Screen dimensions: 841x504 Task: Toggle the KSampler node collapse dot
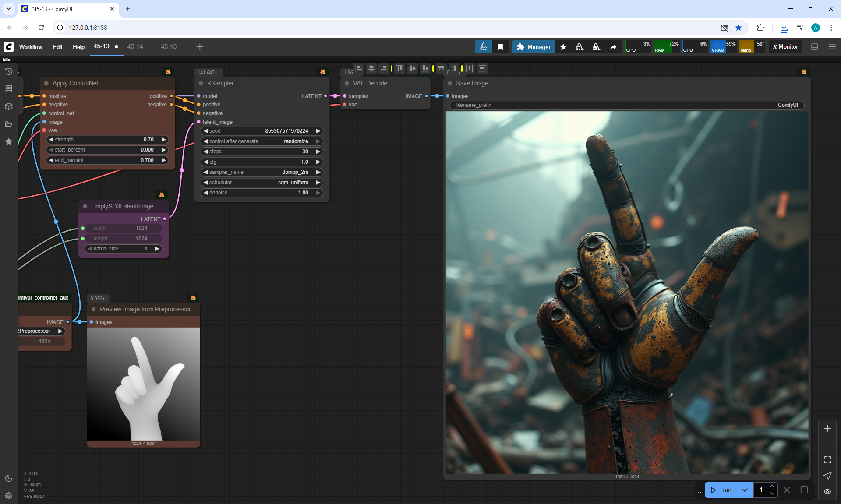pos(201,83)
